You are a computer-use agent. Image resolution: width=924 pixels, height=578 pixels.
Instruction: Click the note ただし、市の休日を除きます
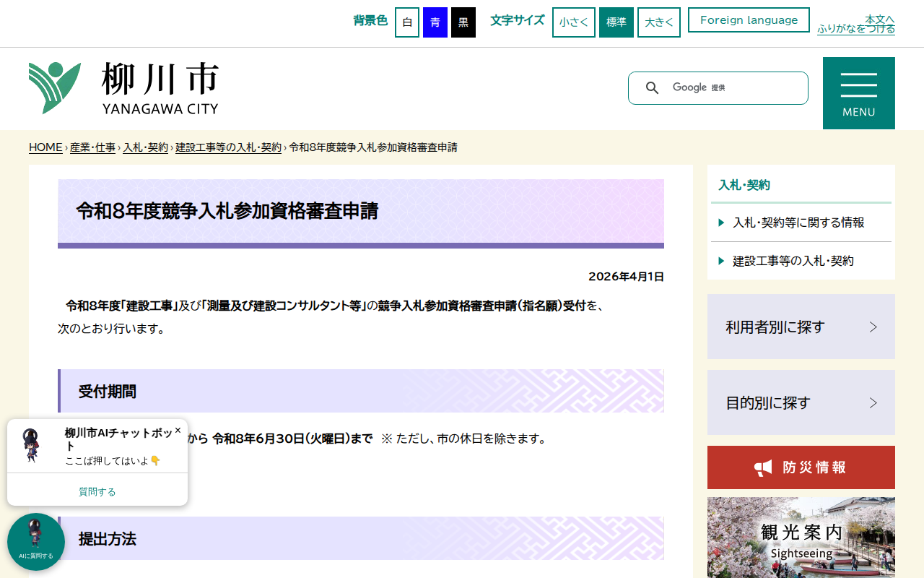tap(463, 439)
